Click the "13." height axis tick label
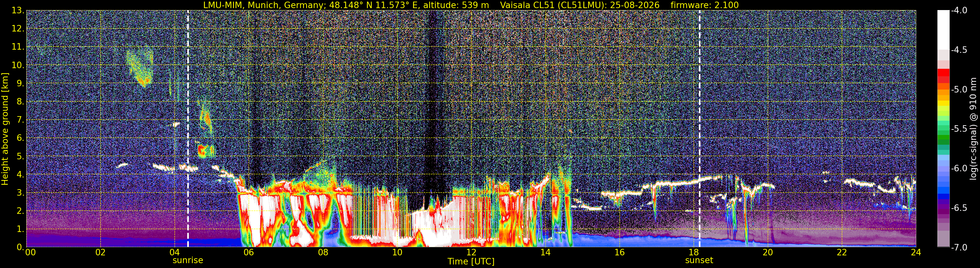This screenshot has height=268, width=980. coord(18,11)
